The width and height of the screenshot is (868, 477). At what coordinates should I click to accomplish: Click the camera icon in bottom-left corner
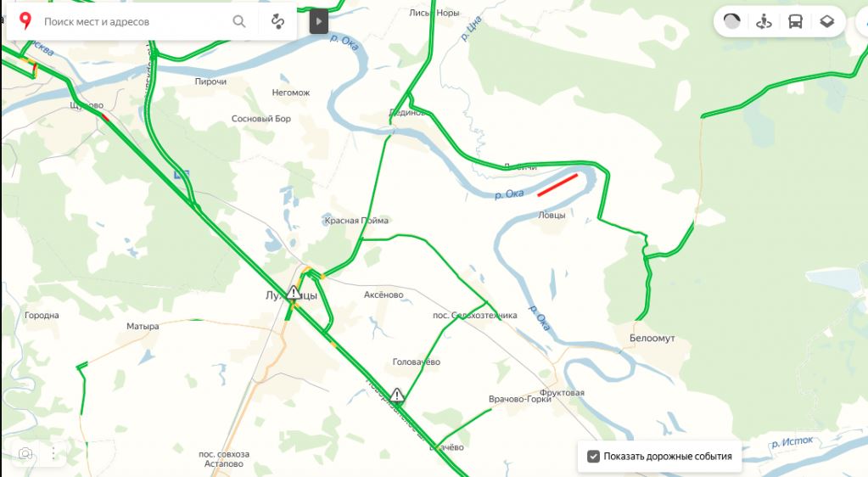pyautogui.click(x=25, y=454)
